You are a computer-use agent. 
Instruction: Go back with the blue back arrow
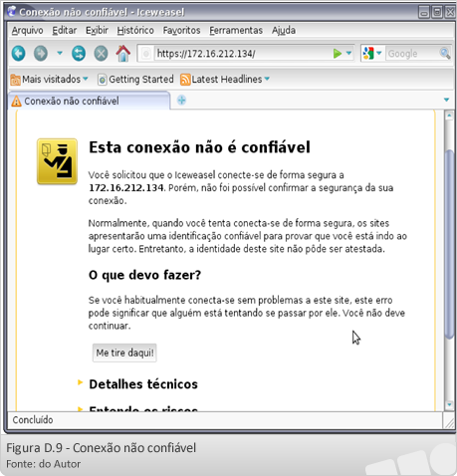click(18, 53)
